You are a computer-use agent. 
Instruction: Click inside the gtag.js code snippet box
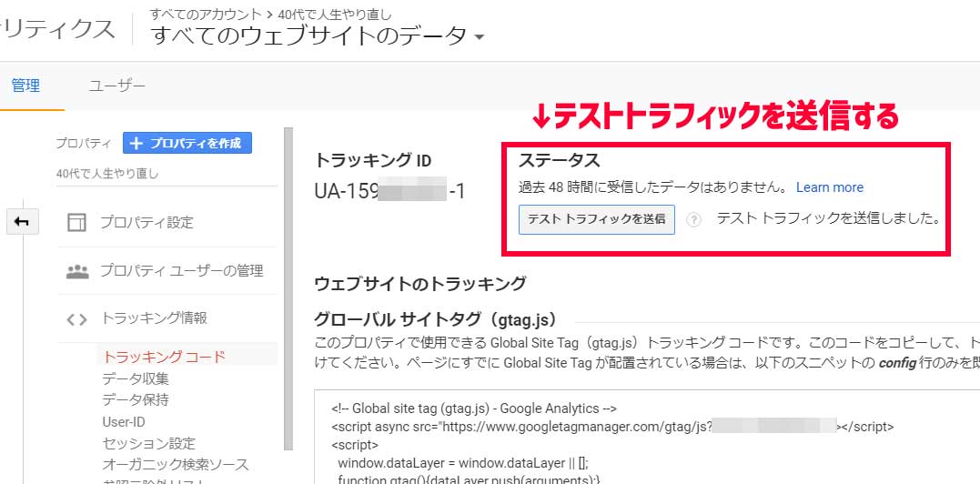[x=637, y=446]
